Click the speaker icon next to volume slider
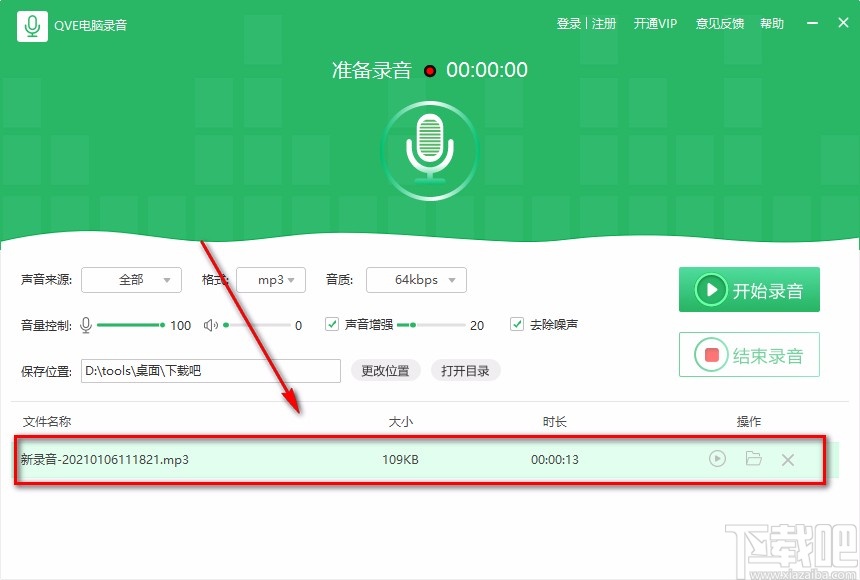This screenshot has height=580, width=860. (211, 325)
